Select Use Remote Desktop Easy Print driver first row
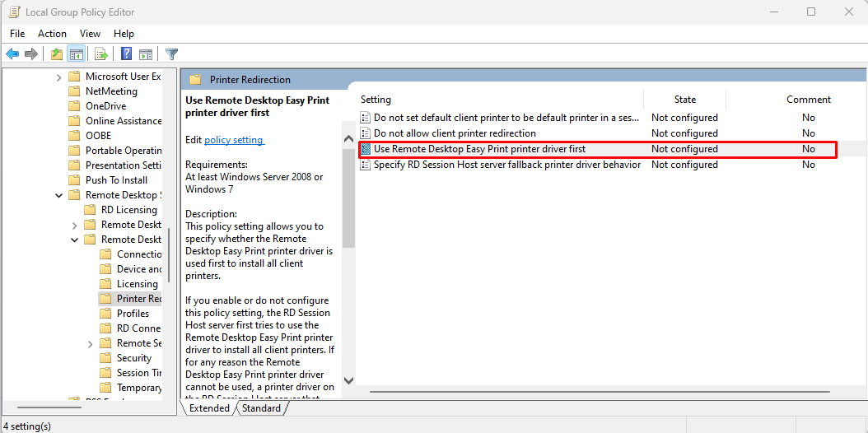The height and width of the screenshot is (433, 868). pyautogui.click(x=597, y=149)
